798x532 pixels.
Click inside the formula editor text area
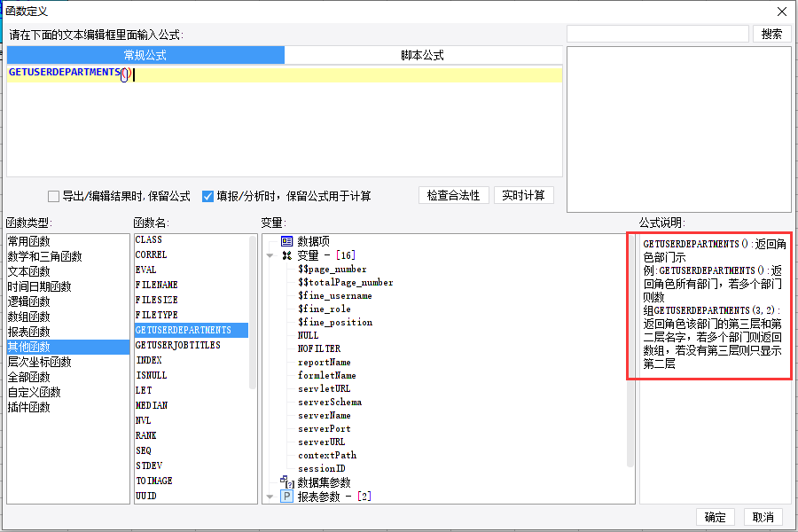pos(285,121)
